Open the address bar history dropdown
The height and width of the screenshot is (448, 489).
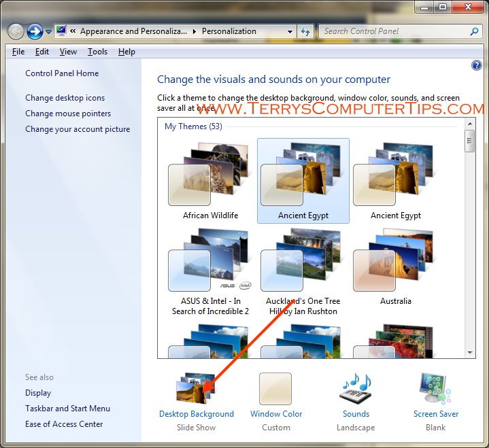(x=290, y=31)
